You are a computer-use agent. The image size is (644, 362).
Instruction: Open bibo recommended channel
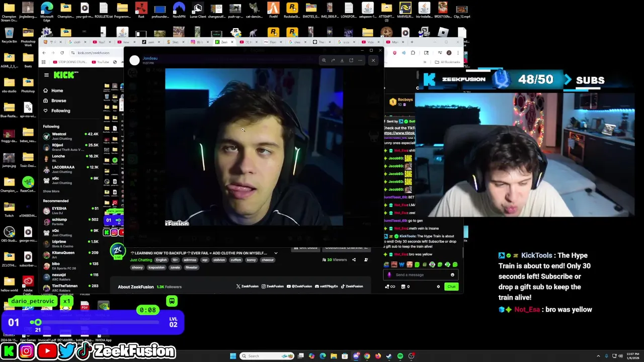click(x=71, y=265)
